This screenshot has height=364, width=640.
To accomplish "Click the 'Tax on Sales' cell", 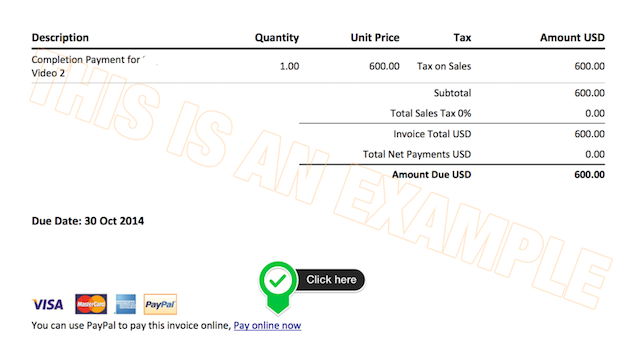I will (x=444, y=66).
